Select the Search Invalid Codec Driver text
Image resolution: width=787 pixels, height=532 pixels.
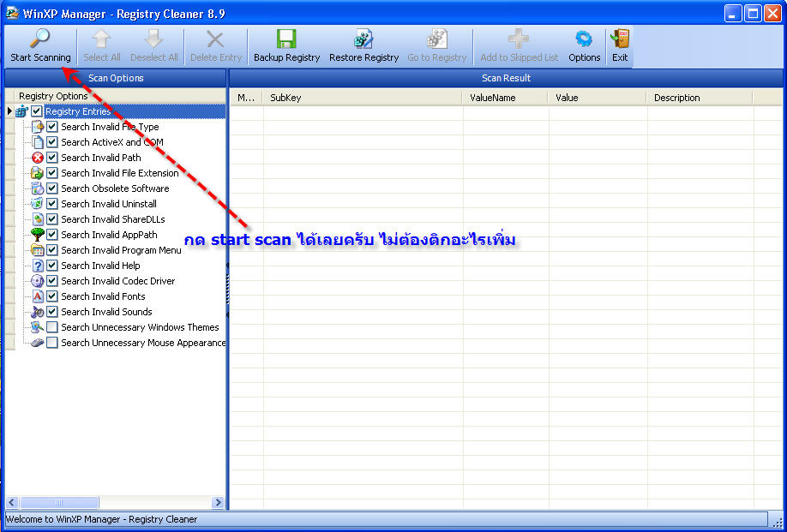(118, 281)
